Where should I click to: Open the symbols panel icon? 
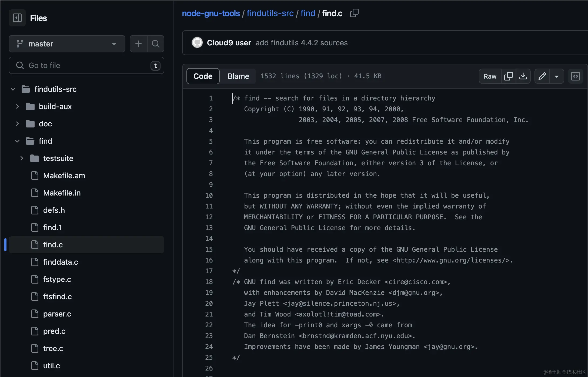click(x=575, y=76)
